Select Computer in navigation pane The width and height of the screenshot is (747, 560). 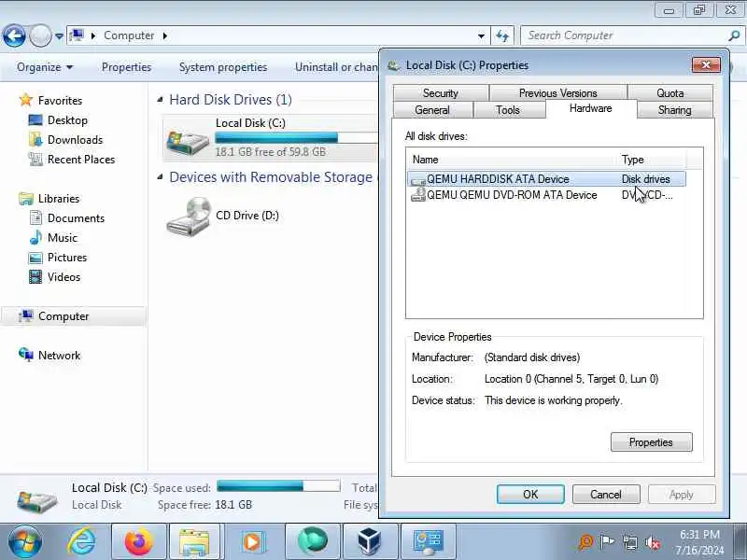click(x=74, y=316)
